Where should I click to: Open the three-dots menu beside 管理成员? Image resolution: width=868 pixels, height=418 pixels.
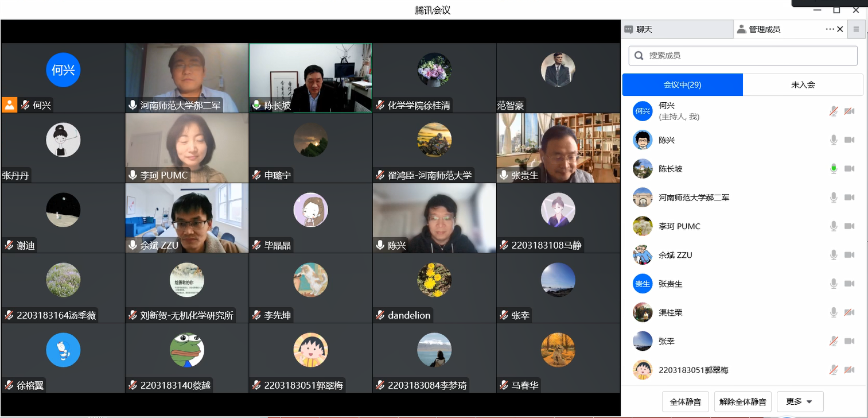(x=830, y=29)
